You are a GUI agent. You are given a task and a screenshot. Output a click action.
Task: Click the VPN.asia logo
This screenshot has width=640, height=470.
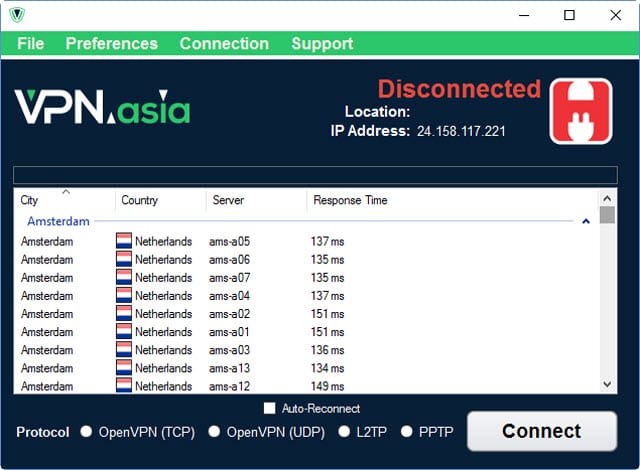102,106
